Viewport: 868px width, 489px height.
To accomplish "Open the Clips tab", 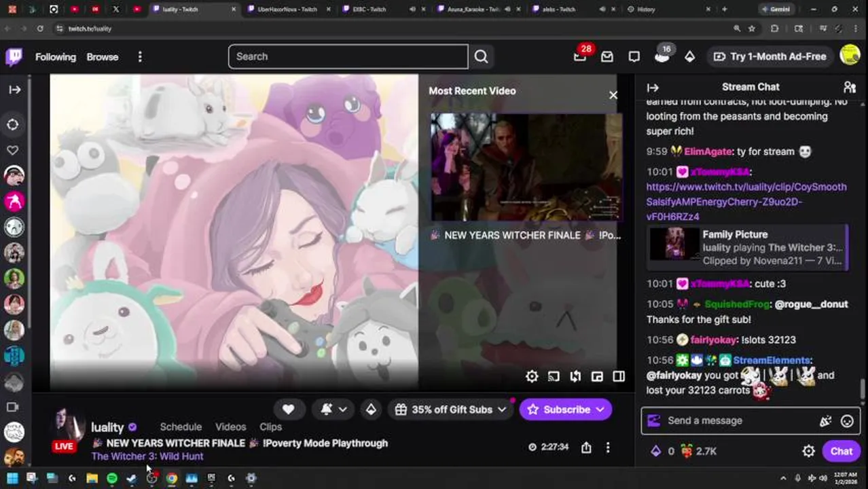I will 270,427.
